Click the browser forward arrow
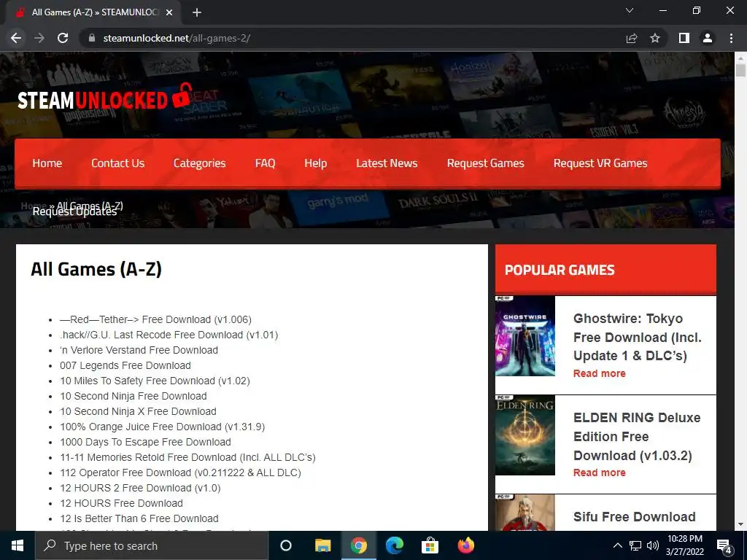This screenshot has height=560, width=747. tap(39, 38)
